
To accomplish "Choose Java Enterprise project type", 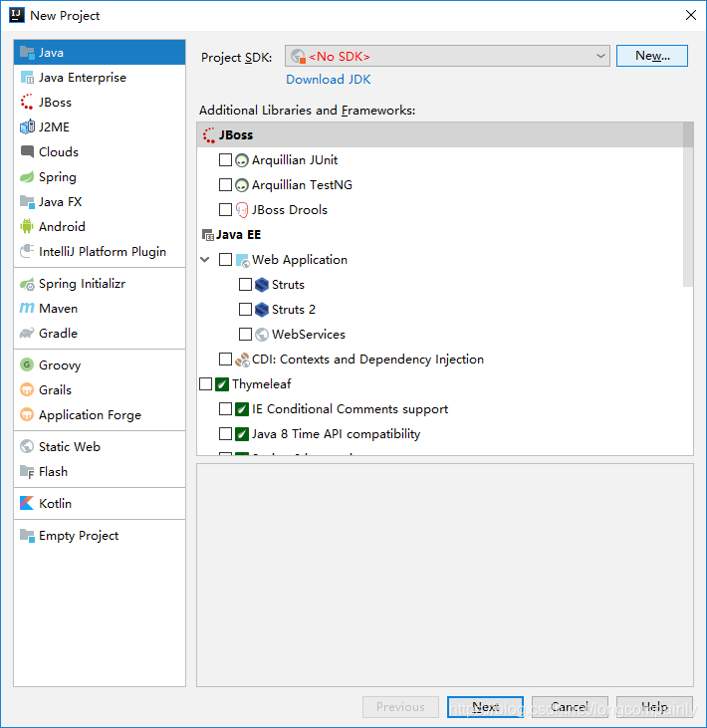I will click(100, 78).
